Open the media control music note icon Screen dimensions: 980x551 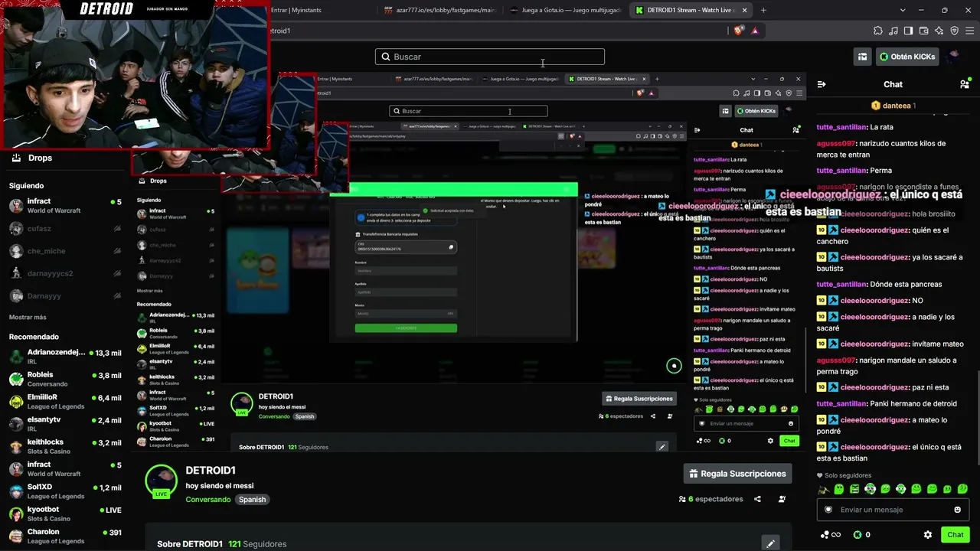point(893,31)
